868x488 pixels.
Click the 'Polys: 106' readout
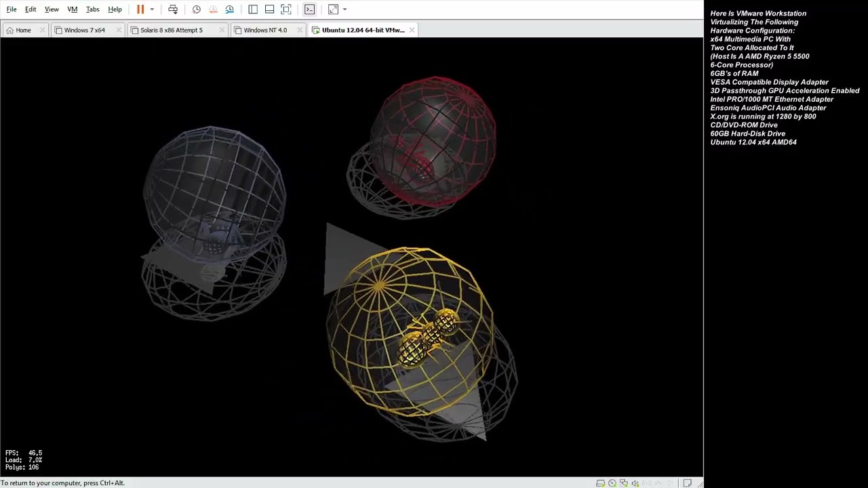click(22, 468)
